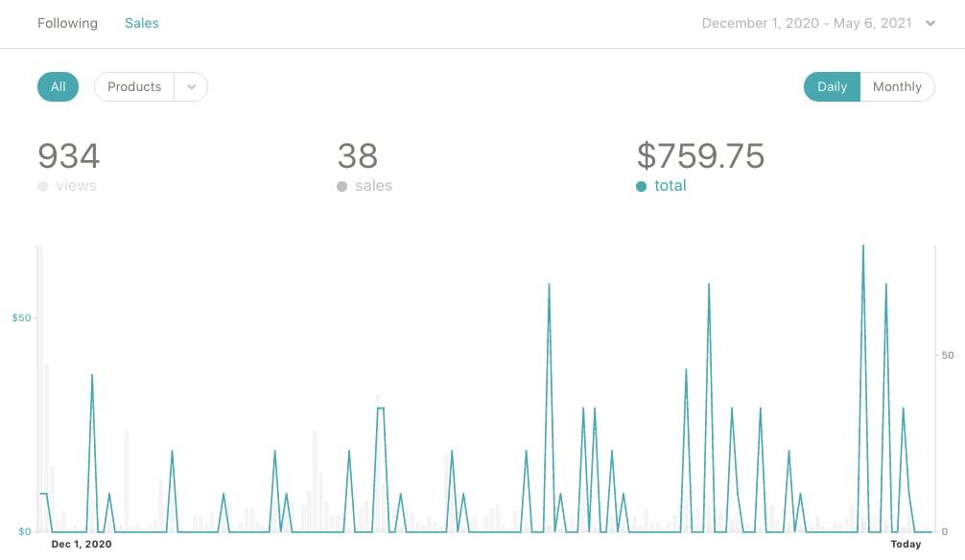Select the Daily view toggle
Image resolution: width=965 pixels, height=560 pixels.
(x=832, y=86)
